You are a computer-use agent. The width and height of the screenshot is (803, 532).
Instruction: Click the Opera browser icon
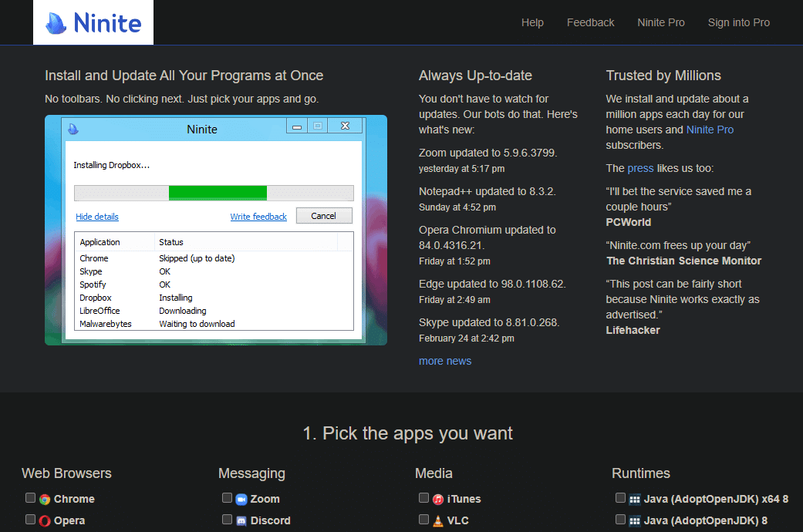(x=45, y=520)
